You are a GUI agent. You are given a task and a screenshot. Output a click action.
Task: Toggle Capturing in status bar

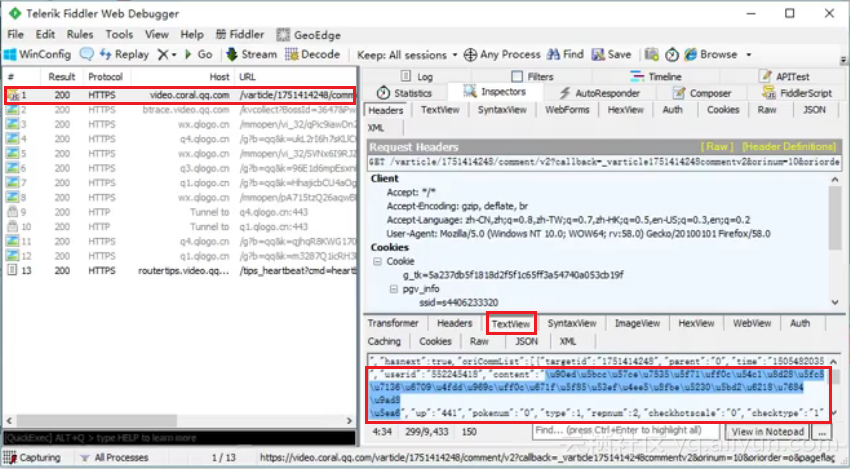click(x=33, y=458)
